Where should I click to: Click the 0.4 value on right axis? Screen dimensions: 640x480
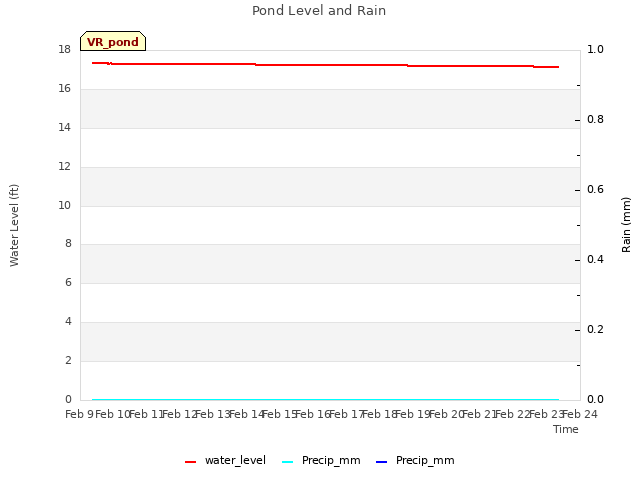click(x=595, y=260)
